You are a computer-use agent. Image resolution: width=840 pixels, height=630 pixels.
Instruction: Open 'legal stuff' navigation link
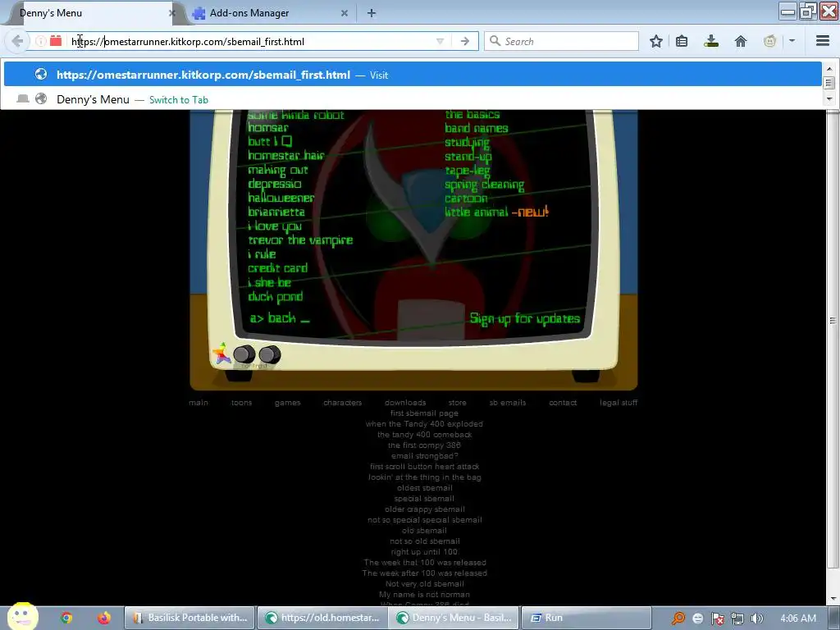coord(619,402)
